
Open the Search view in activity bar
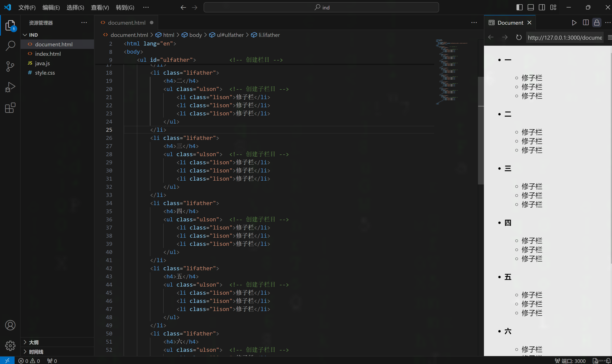coord(10,46)
